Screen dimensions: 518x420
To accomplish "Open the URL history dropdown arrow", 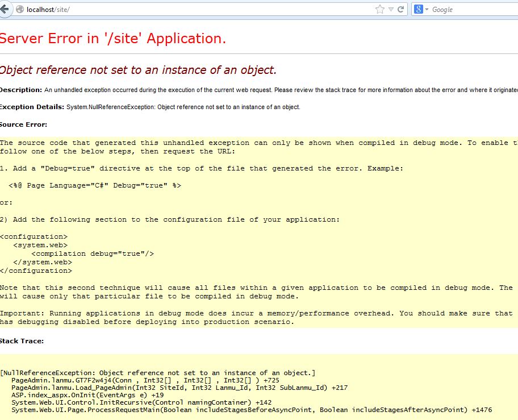I will (391, 10).
